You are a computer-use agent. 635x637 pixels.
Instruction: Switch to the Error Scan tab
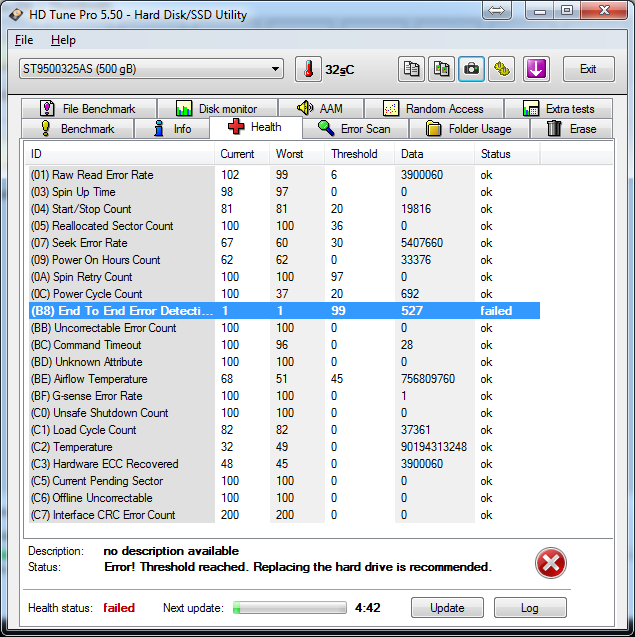pyautogui.click(x=355, y=128)
